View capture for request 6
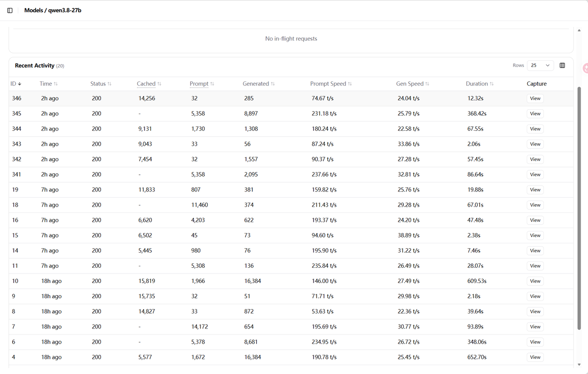This screenshot has height=374, width=588. click(535, 342)
